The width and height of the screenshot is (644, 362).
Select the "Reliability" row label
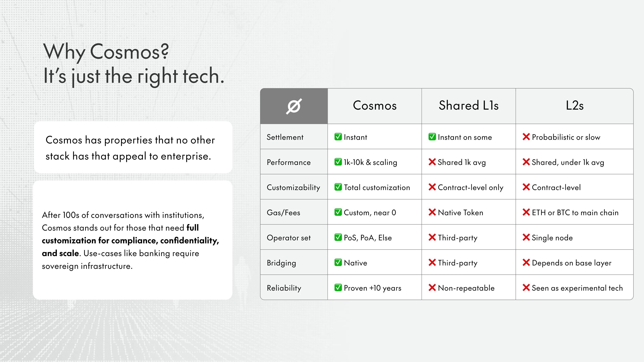[284, 288]
